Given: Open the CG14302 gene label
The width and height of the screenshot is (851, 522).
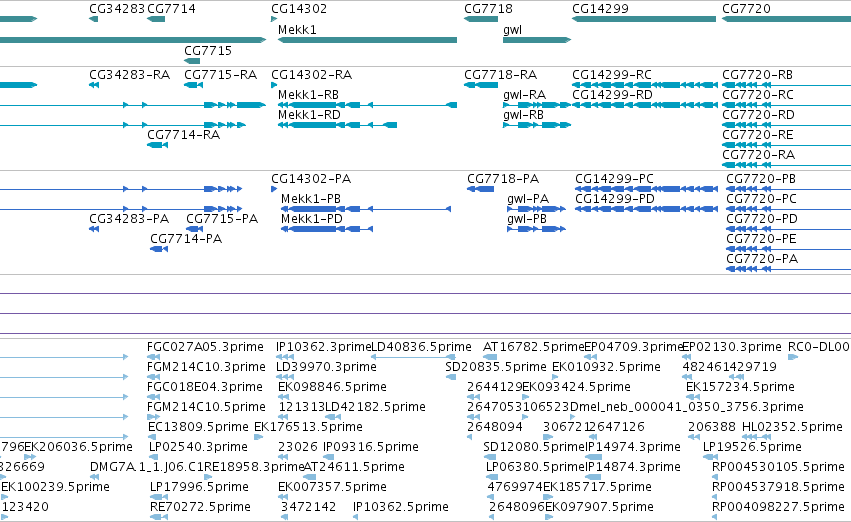Looking at the screenshot, I should pos(299,9).
